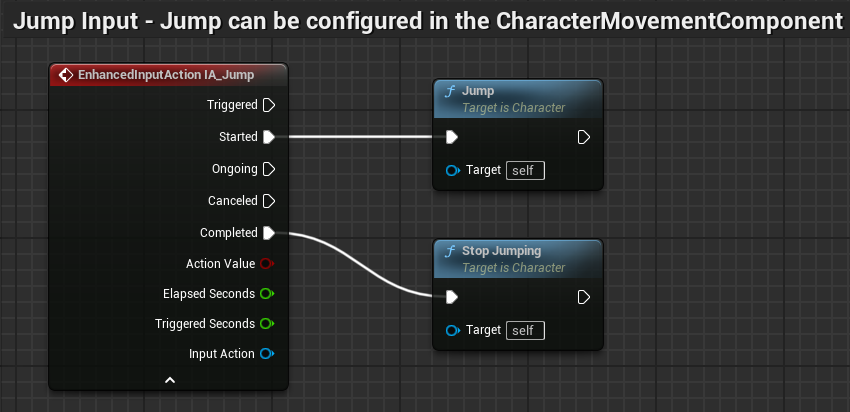Click the Ongoing execution pin
Viewport: 850px width, 412px height.
pyautogui.click(x=268, y=169)
